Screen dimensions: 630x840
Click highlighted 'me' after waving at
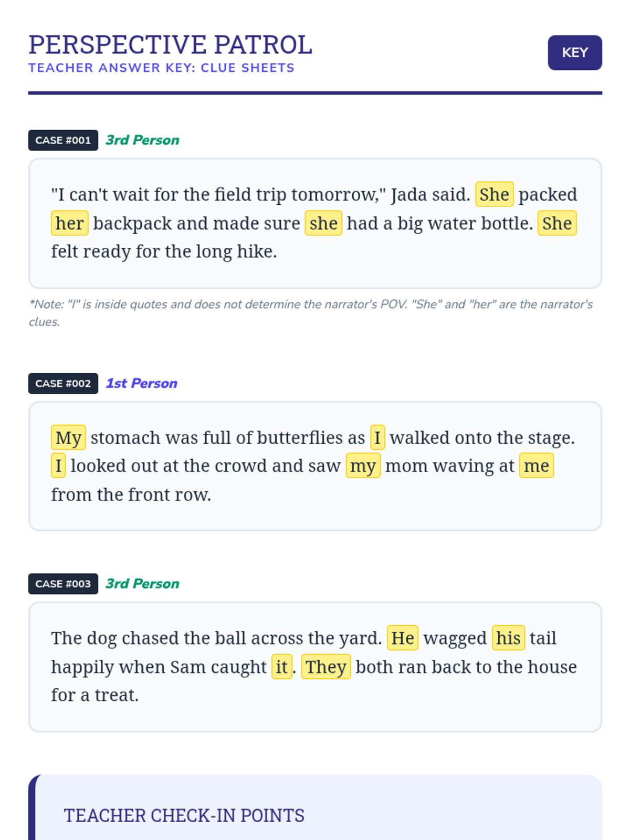coord(536,466)
